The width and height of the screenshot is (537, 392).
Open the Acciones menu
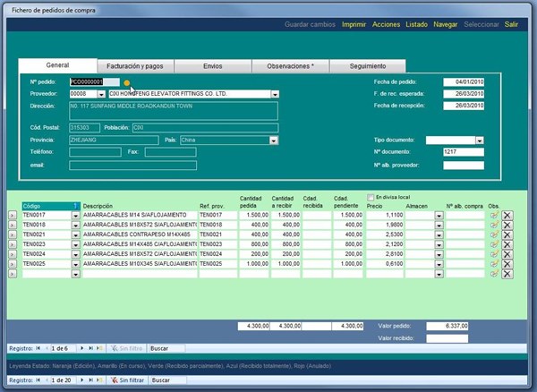pos(387,24)
